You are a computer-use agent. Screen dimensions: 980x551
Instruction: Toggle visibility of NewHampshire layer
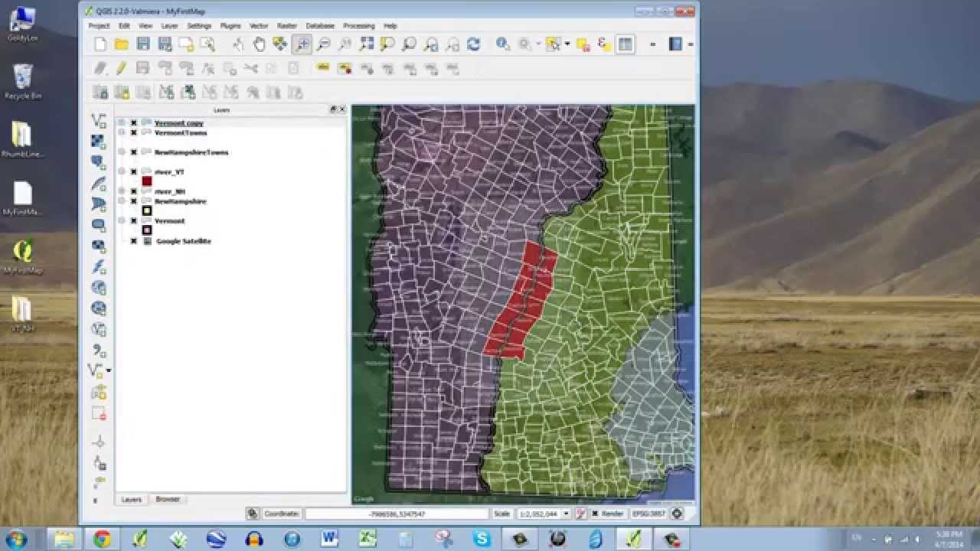coord(133,201)
